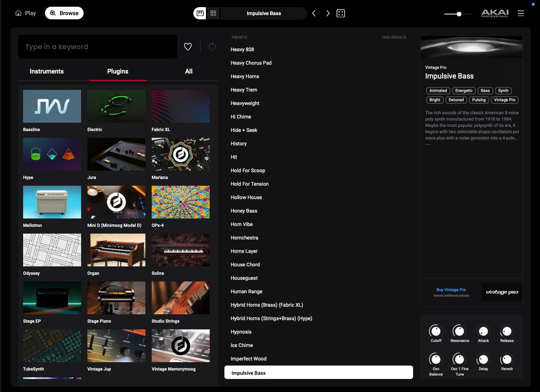Go to previous preset arrow
This screenshot has height=392, width=540.
point(314,13)
